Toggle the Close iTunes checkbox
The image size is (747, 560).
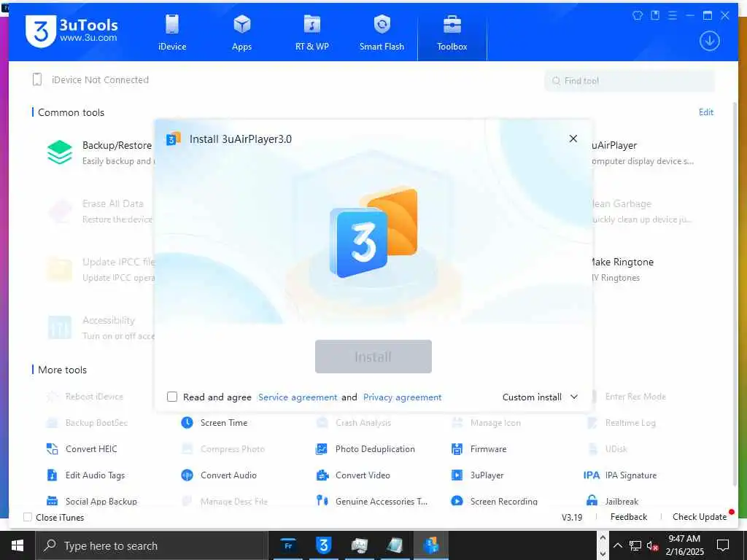(28, 517)
